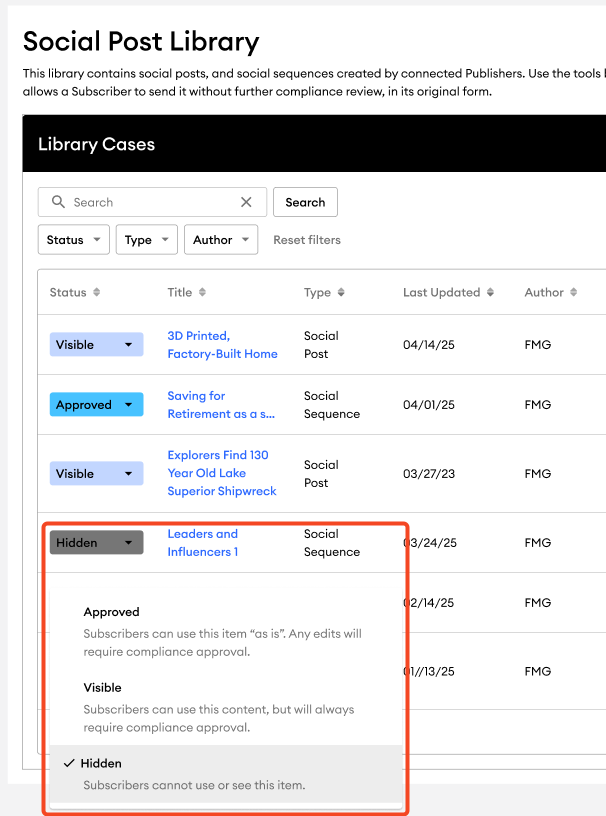Open the Author filter dropdown
The width and height of the screenshot is (606, 816).
coord(221,240)
